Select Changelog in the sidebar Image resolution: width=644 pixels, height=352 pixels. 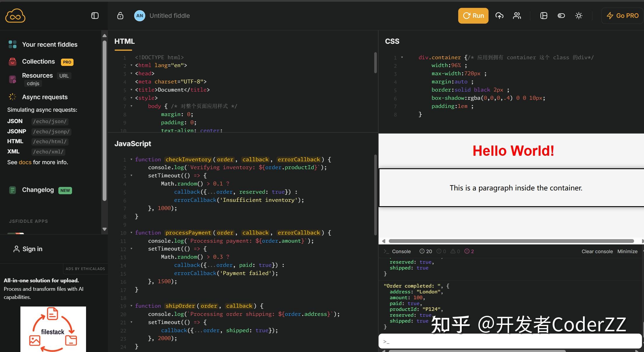pyautogui.click(x=38, y=190)
